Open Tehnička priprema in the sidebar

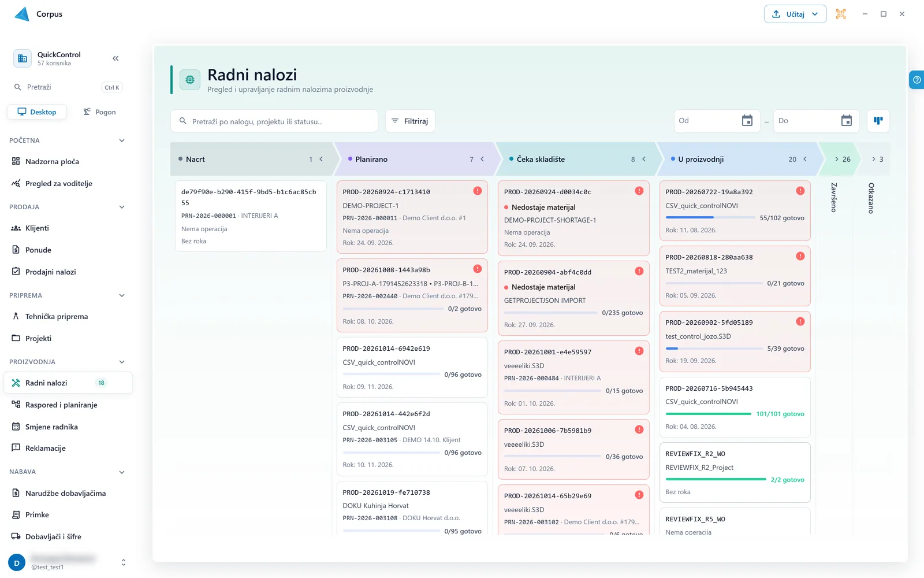68,316
